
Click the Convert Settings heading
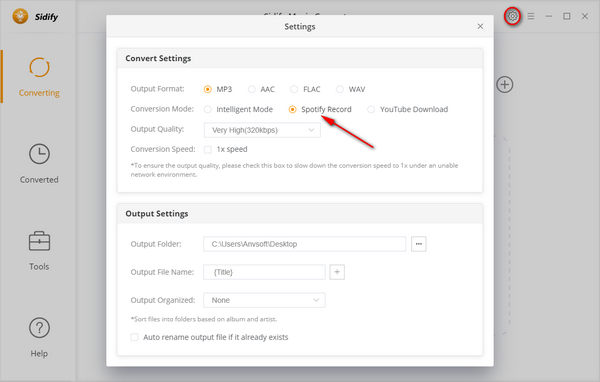coord(158,59)
